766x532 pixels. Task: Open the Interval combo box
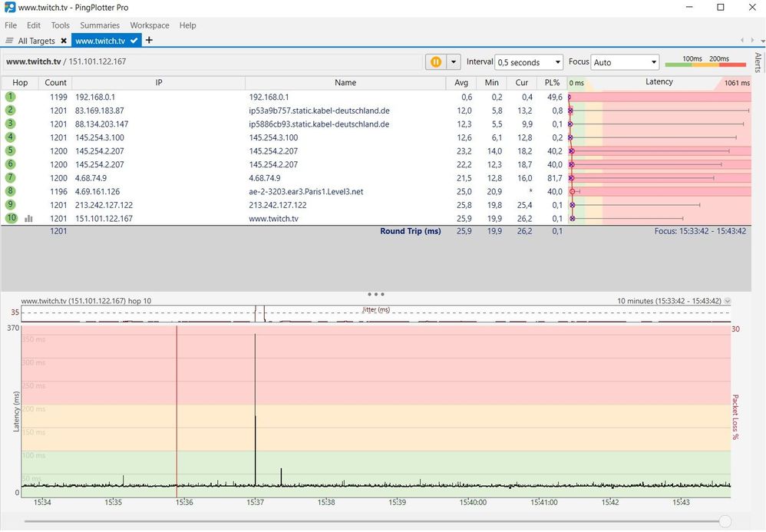coord(529,62)
